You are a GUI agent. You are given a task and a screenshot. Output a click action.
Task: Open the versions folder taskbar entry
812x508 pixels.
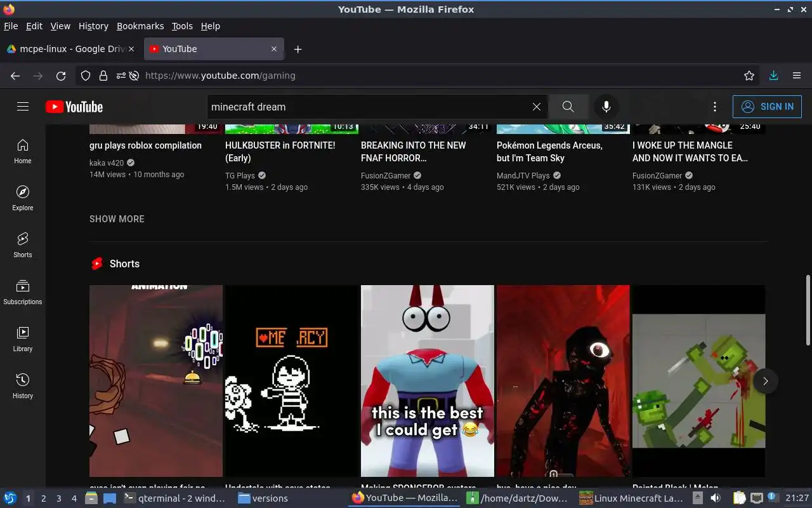coord(263,498)
